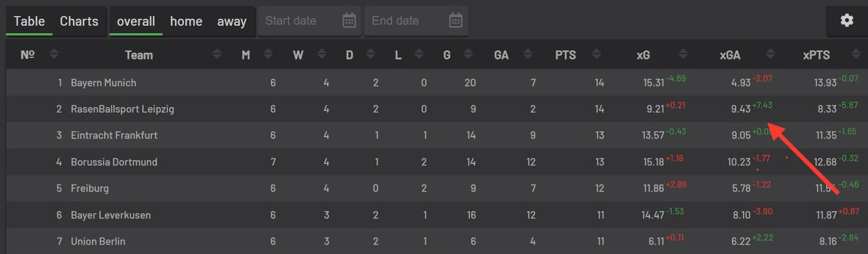The image size is (868, 254).
Task: Sort by goals against (GA) arrows
Action: coord(525,55)
